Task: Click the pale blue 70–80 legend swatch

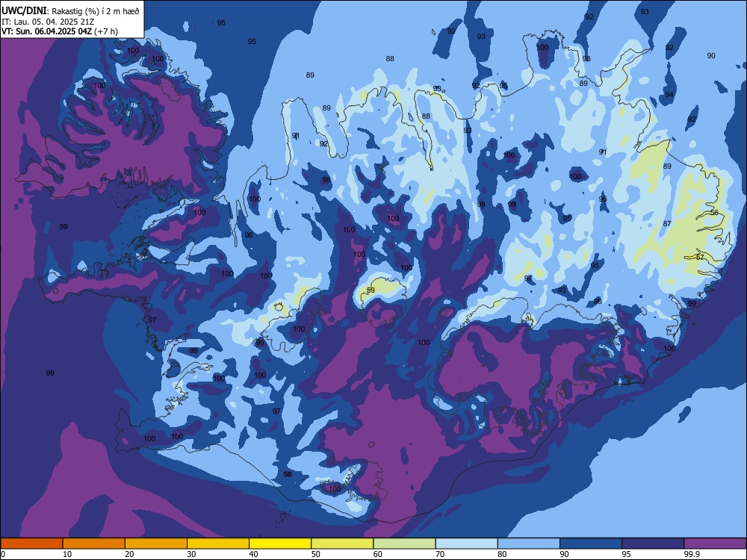Action: coord(466,544)
